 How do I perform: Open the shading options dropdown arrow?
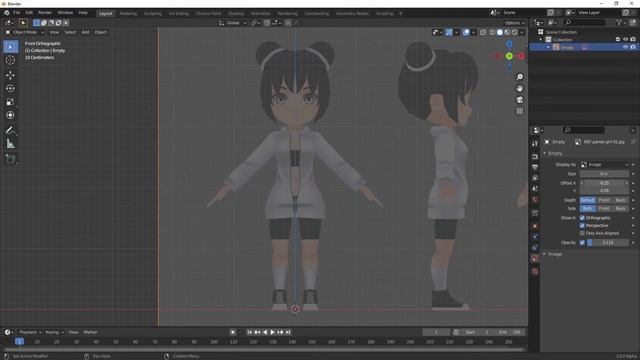click(x=522, y=33)
